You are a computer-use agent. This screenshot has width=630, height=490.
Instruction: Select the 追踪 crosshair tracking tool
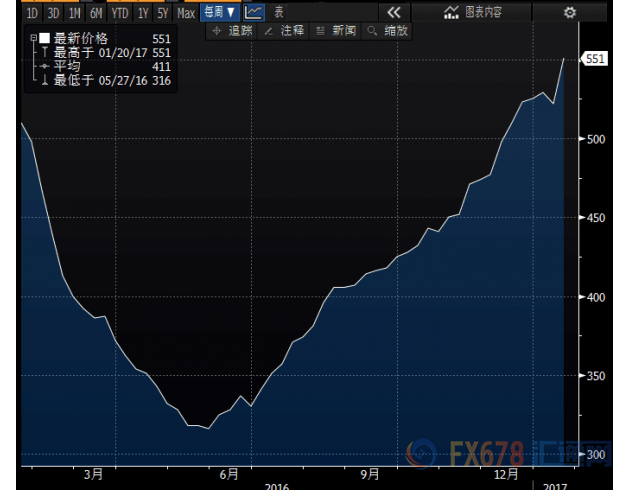tap(233, 31)
